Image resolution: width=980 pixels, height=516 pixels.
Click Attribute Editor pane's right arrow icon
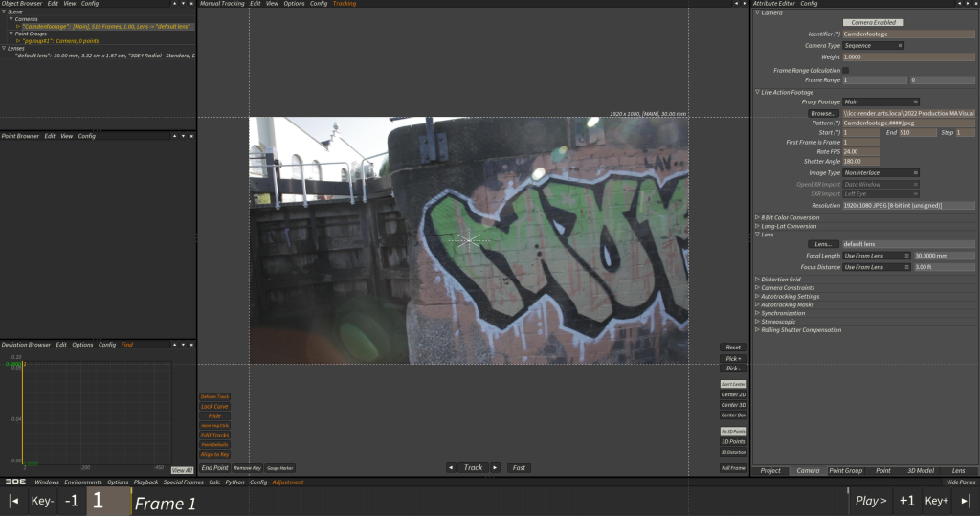pos(968,4)
